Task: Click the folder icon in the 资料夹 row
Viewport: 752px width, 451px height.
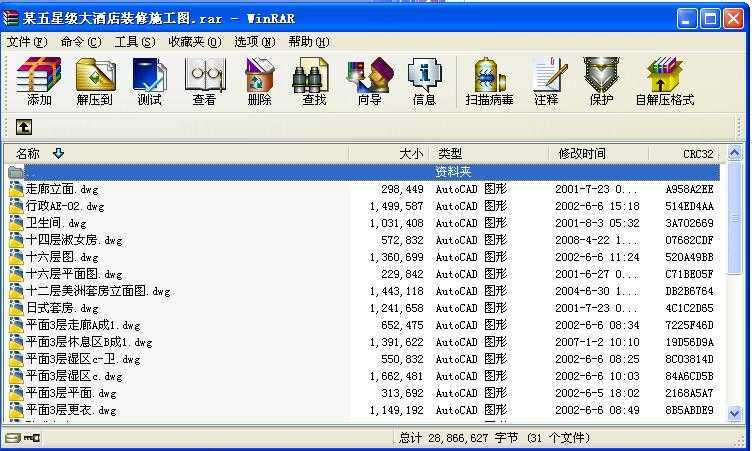Action: [16, 172]
